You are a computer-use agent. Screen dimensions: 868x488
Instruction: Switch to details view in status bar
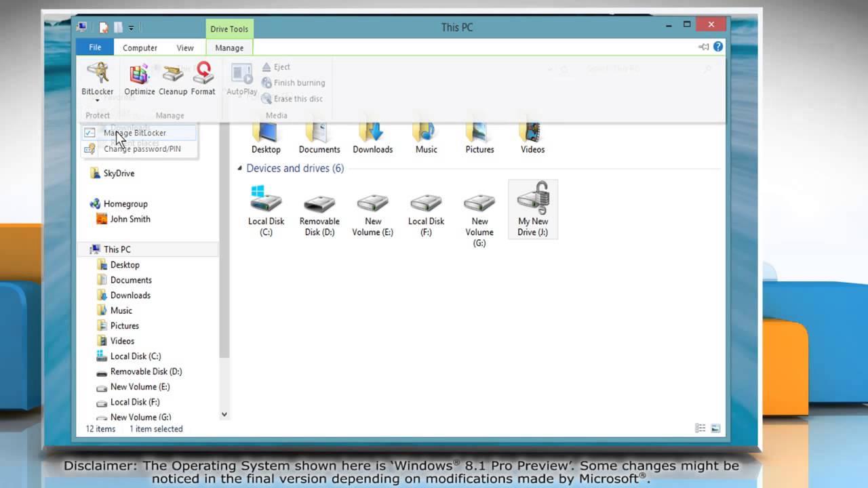point(700,428)
